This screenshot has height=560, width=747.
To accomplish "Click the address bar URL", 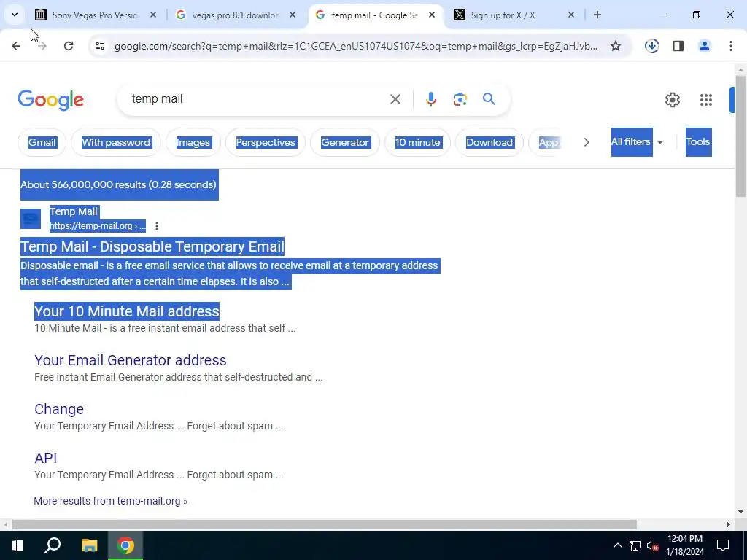I will pyautogui.click(x=356, y=46).
